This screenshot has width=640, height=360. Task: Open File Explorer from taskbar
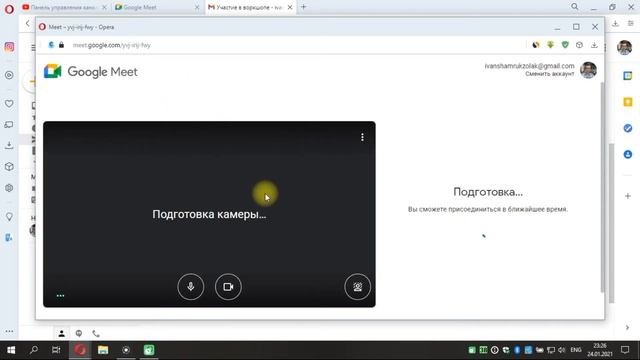point(103,350)
